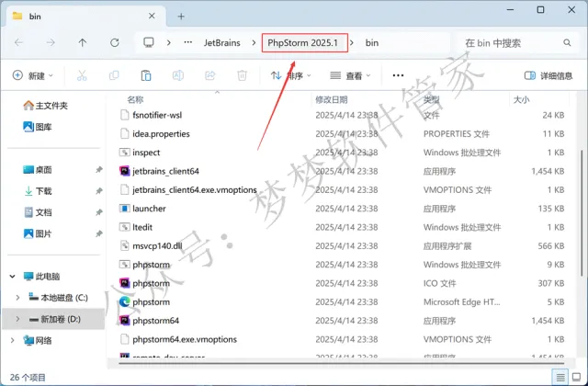Collapse the 此电脑 tree node
The image size is (588, 386).
click(12, 277)
